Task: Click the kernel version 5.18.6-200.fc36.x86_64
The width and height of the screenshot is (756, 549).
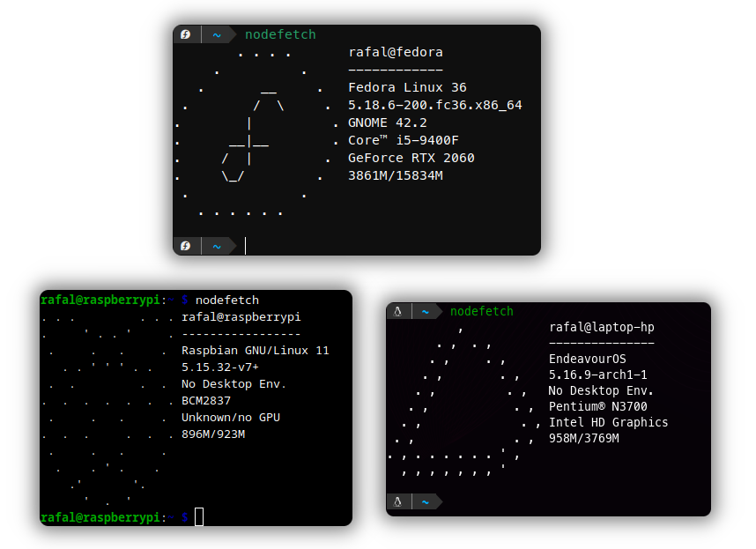Action: click(435, 105)
